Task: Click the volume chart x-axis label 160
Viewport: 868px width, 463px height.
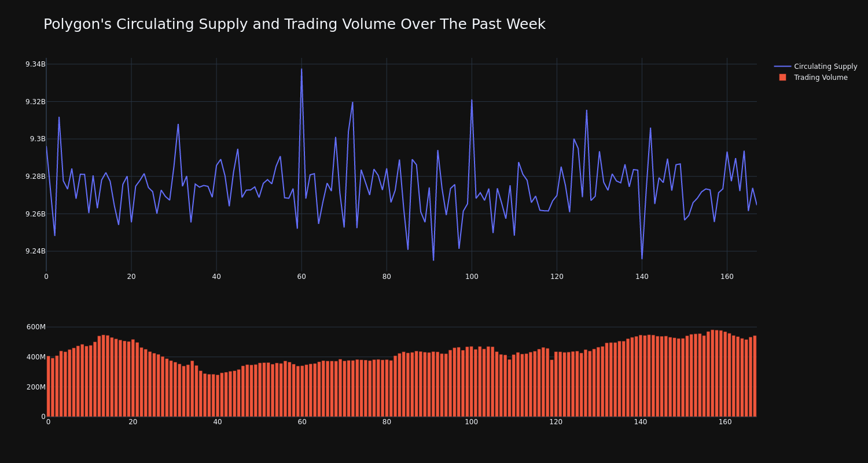Action: [725, 422]
